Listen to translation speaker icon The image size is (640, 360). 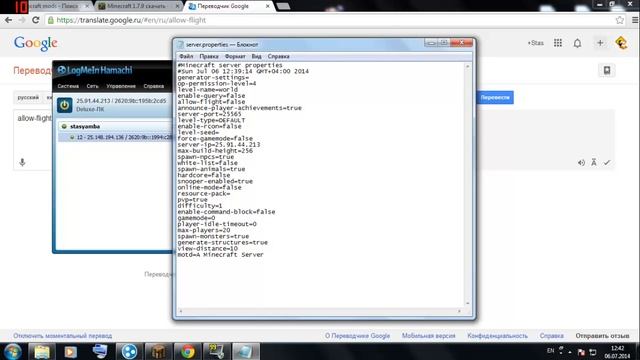(x=581, y=162)
